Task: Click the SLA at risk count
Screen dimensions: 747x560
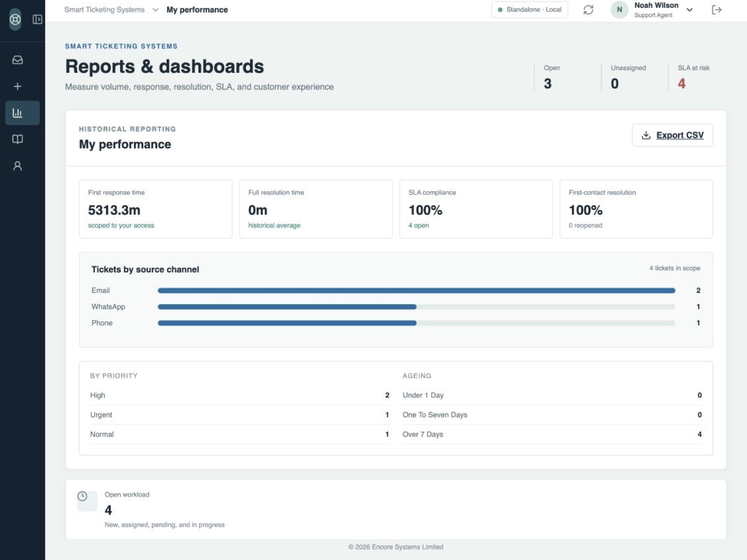Action: click(x=682, y=84)
